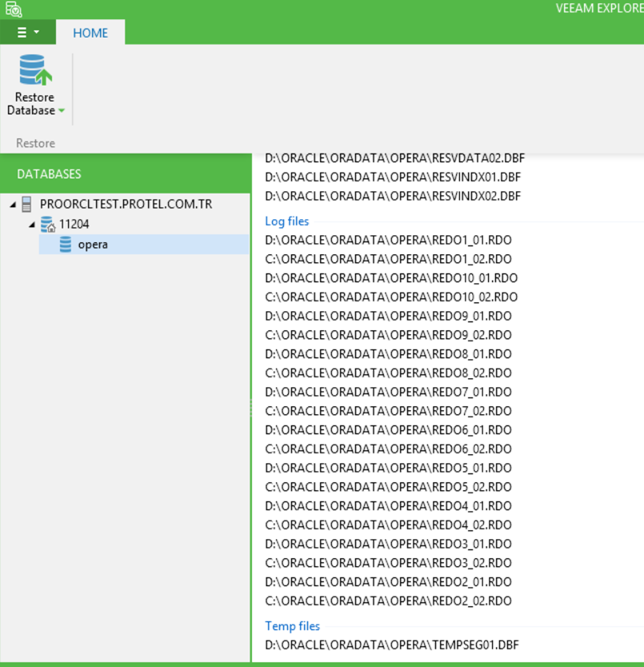
Task: Click the Log files section heading
Action: (x=287, y=221)
